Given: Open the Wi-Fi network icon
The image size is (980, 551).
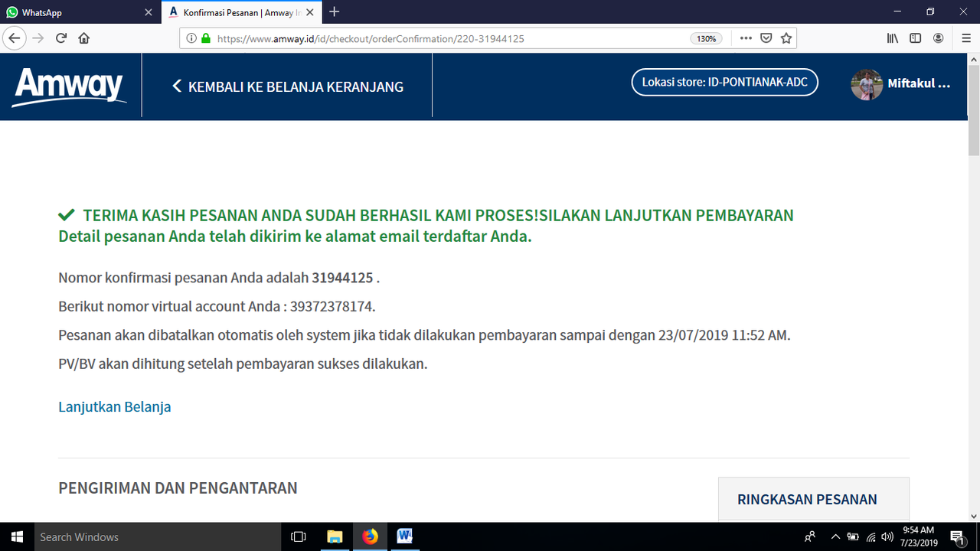Looking at the screenshot, I should 871,536.
